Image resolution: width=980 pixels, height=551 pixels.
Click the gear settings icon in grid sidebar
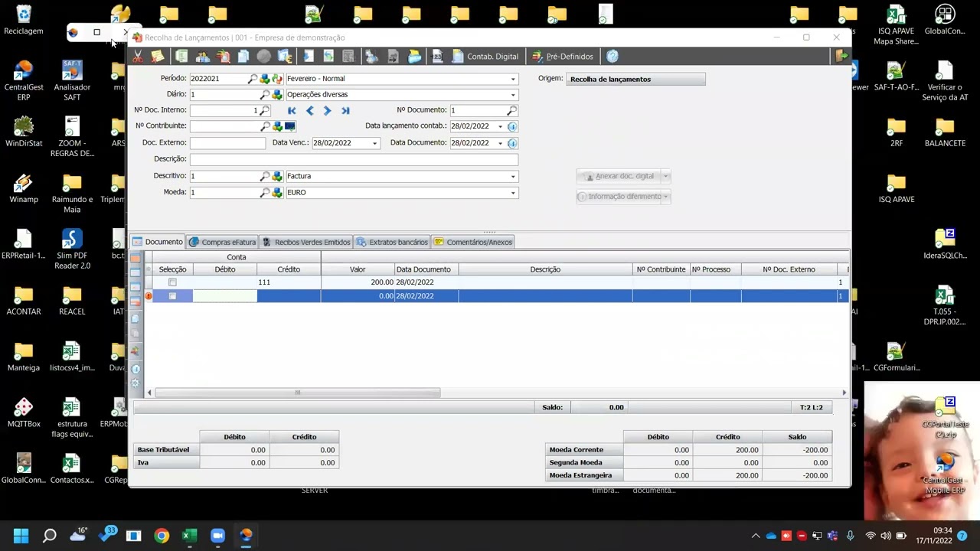click(x=136, y=383)
